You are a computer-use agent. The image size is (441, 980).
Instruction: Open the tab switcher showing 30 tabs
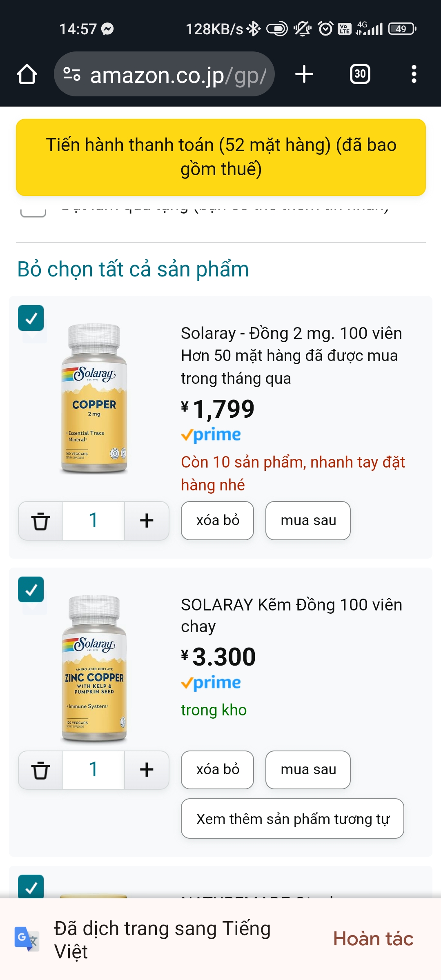(x=360, y=74)
